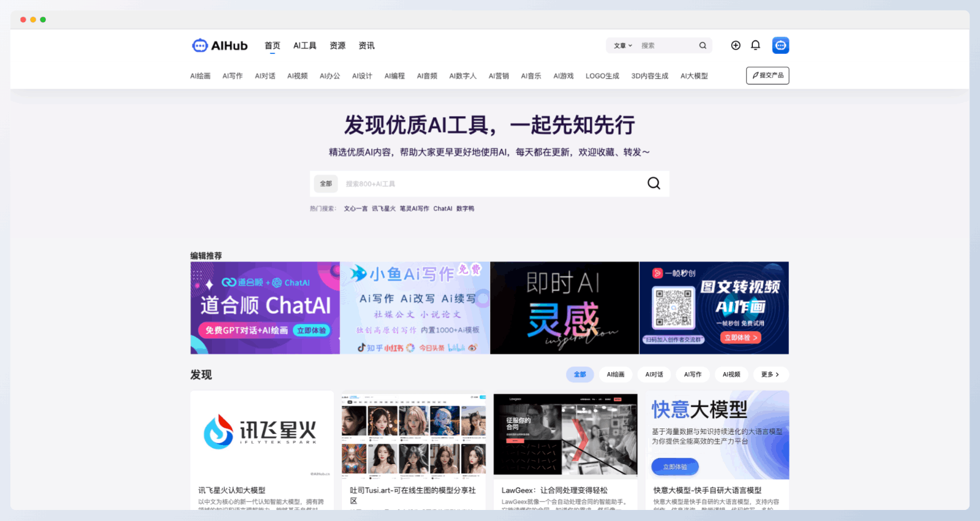The image size is (980, 521).
Task: Open the 快意大模型-快手自研 title link
Action: tap(707, 490)
